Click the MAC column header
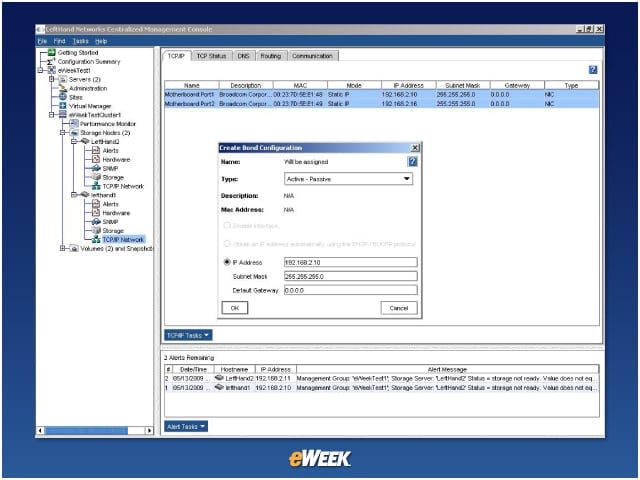The height and width of the screenshot is (480, 640). click(x=300, y=85)
